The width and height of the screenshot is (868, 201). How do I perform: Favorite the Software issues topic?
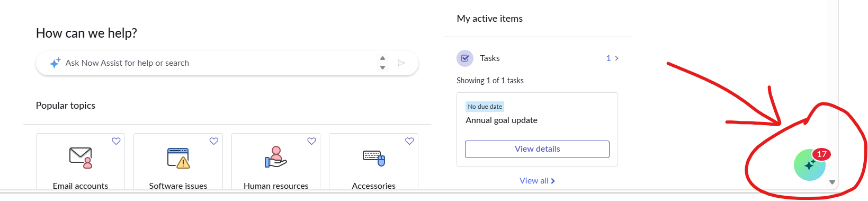point(214,141)
